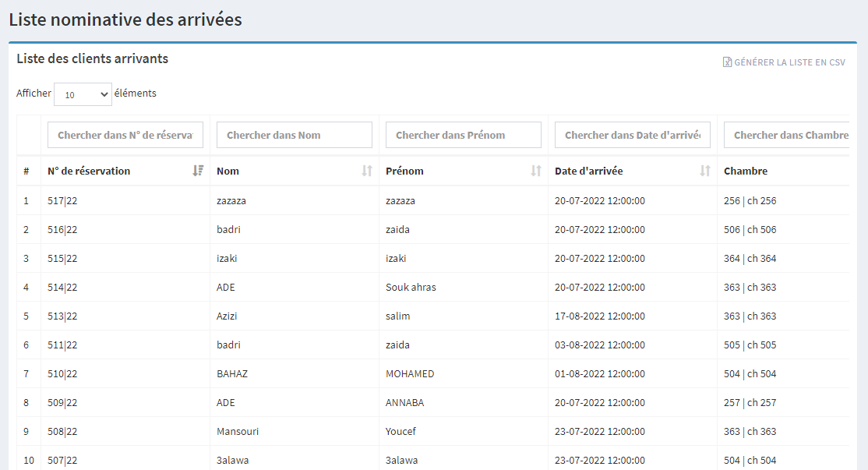Sort by N° de réservation sort icon
Viewport: 868px width, 470px height.
point(198,171)
